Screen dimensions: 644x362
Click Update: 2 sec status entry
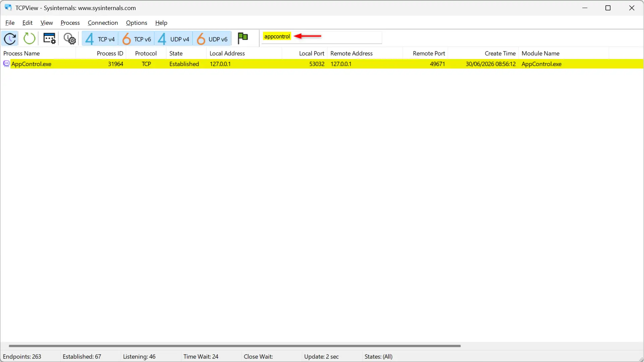click(x=321, y=357)
